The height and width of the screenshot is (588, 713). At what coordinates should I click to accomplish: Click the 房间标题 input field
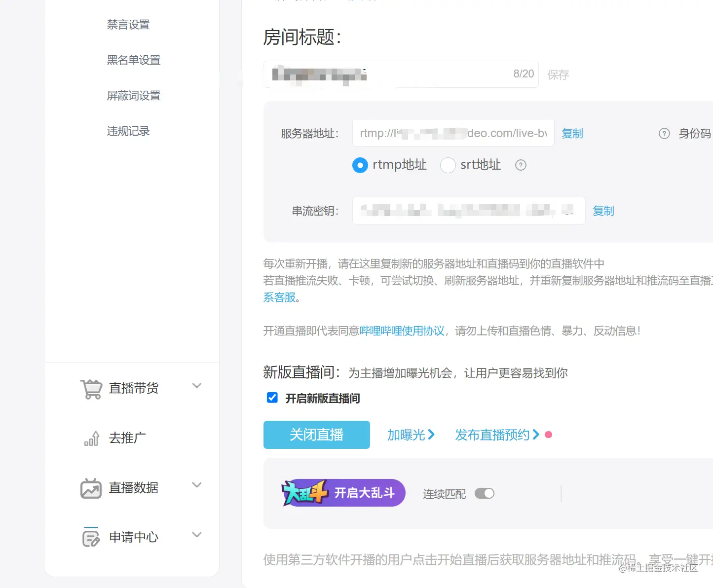[x=401, y=74]
